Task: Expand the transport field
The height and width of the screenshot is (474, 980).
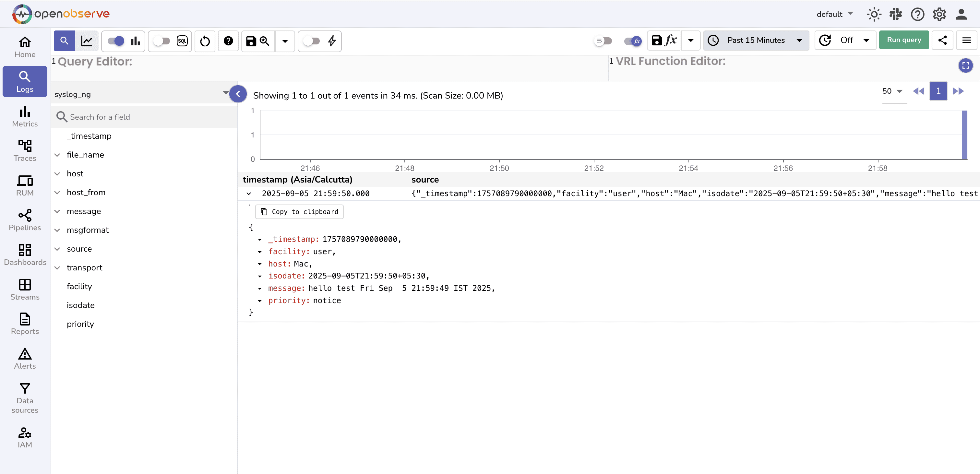Action: (x=57, y=268)
